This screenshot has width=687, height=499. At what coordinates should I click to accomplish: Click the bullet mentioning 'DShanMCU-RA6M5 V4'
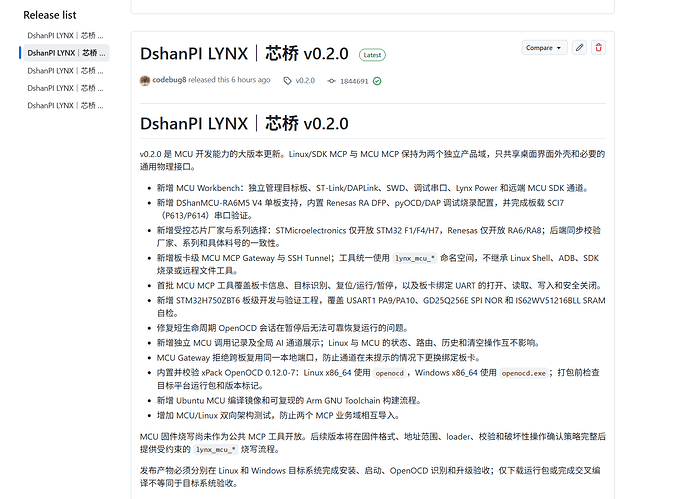360,209
